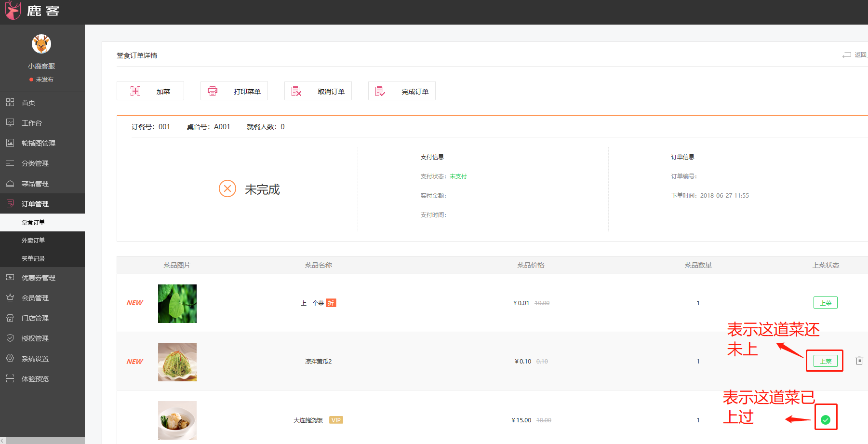Click the 工作台 sidebar icon
The width and height of the screenshot is (868, 444).
[10, 122]
